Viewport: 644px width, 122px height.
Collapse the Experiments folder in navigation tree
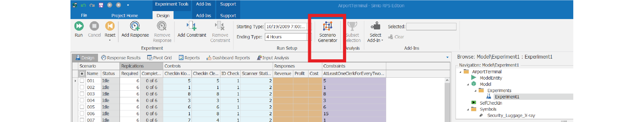475,91
